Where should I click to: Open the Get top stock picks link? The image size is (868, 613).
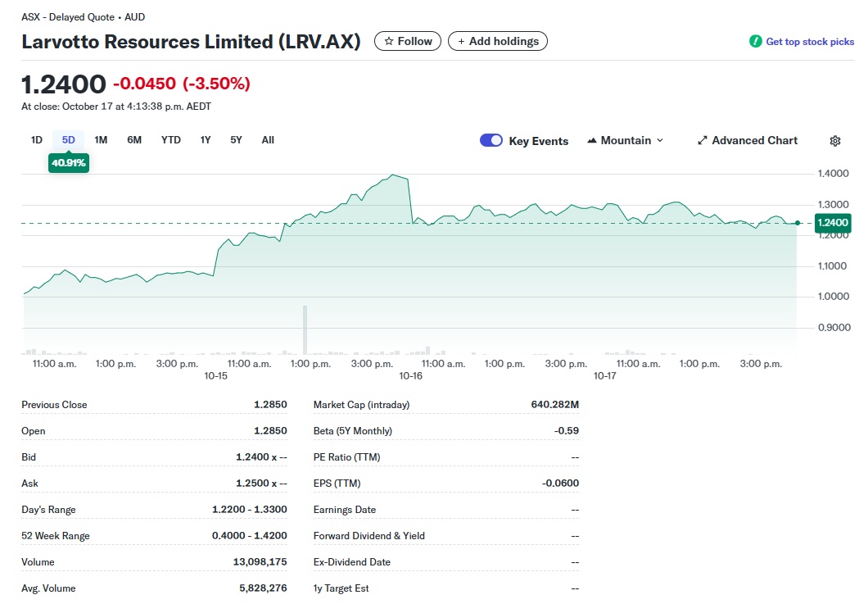[x=809, y=42]
